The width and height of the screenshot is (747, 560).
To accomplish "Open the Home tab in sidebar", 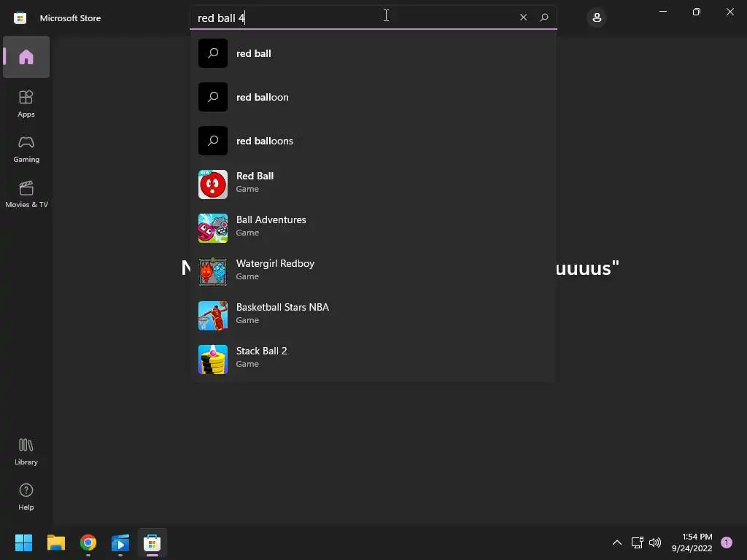I will [x=26, y=57].
